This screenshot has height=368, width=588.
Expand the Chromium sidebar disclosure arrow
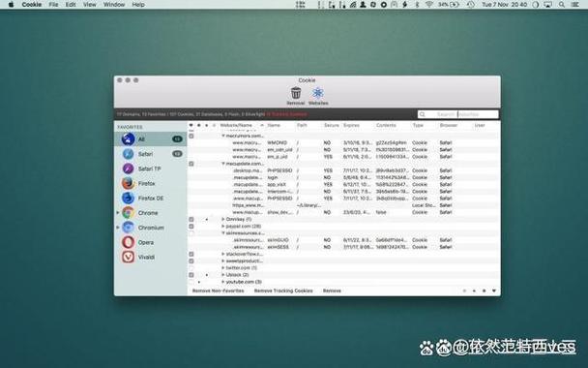tap(118, 228)
